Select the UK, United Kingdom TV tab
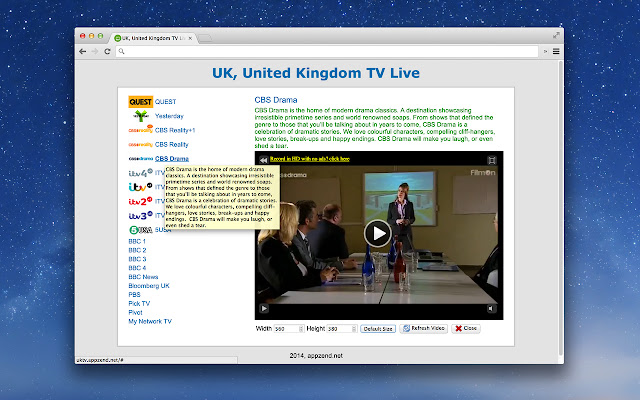The width and height of the screenshot is (640, 400). point(151,38)
